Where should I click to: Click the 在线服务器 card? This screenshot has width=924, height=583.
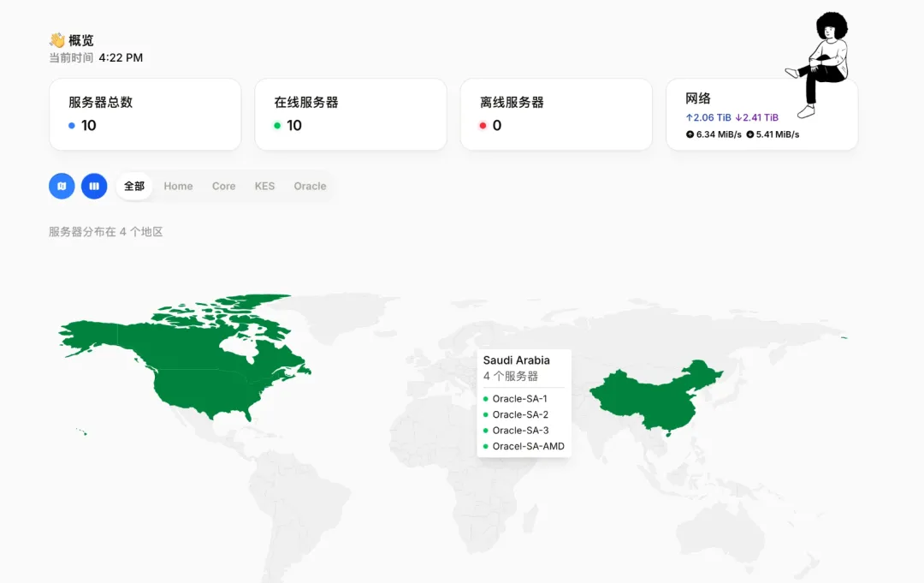[350, 114]
